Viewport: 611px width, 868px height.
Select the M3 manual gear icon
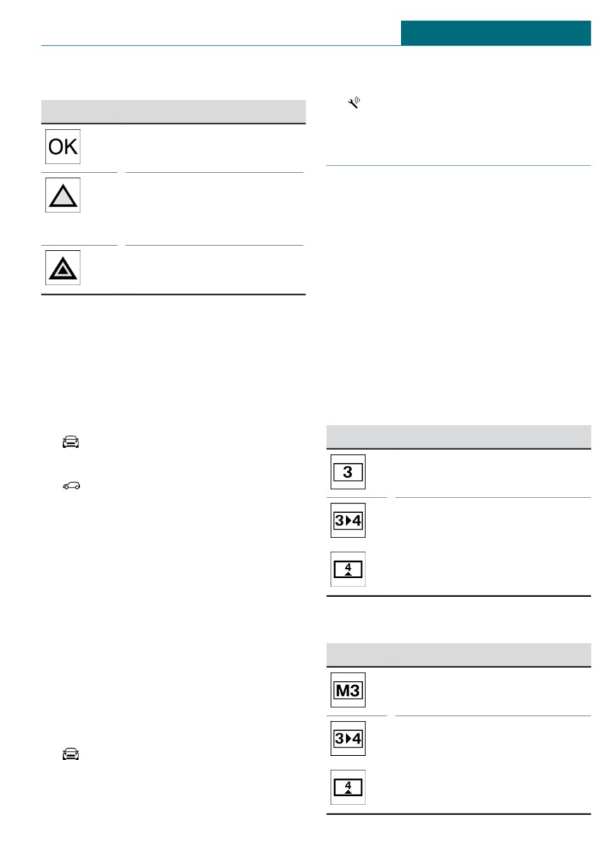click(x=348, y=690)
